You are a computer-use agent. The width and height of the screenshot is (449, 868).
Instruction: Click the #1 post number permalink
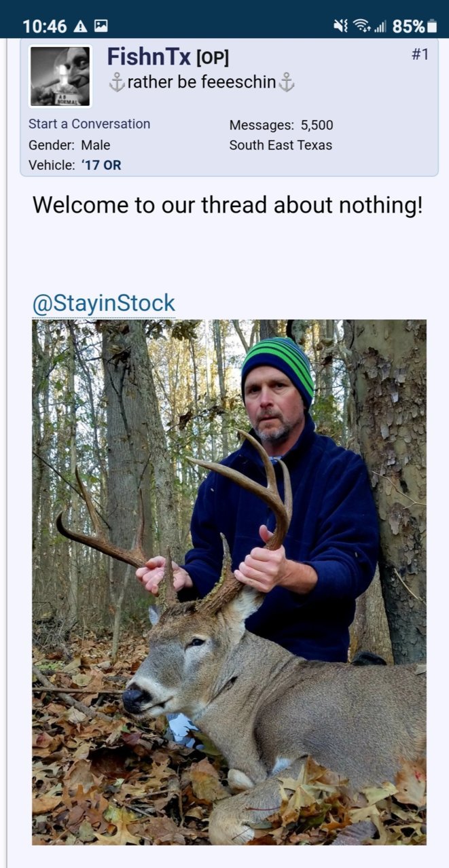(x=420, y=54)
